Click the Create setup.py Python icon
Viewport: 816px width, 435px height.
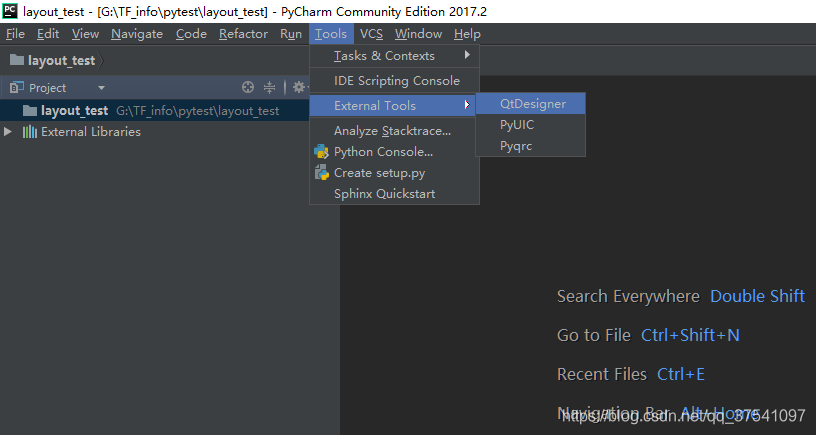(x=322, y=173)
